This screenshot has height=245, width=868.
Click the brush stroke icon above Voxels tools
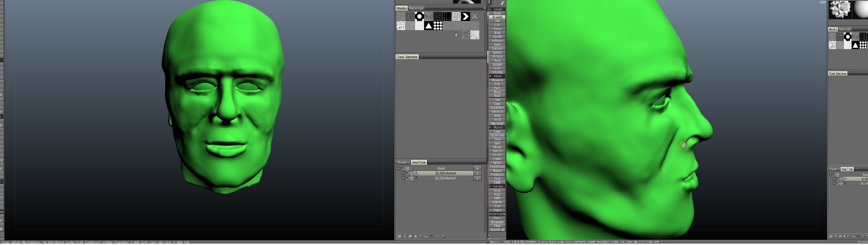(502, 3)
